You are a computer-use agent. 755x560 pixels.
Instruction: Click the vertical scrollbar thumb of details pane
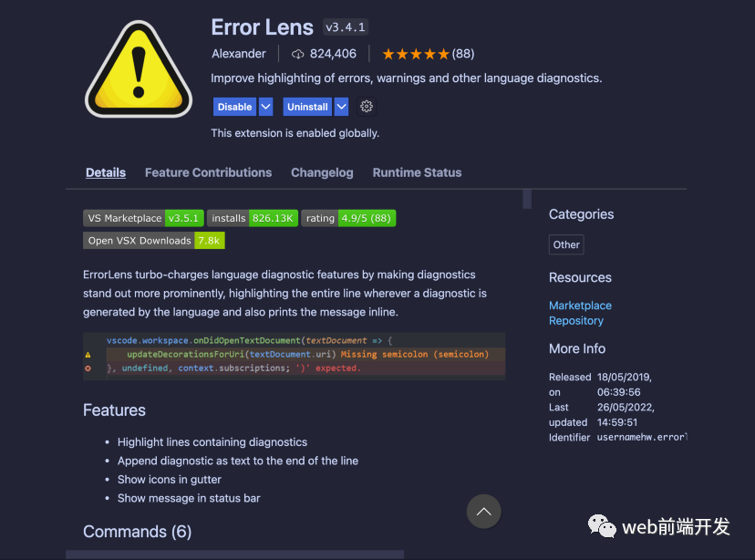click(527, 199)
